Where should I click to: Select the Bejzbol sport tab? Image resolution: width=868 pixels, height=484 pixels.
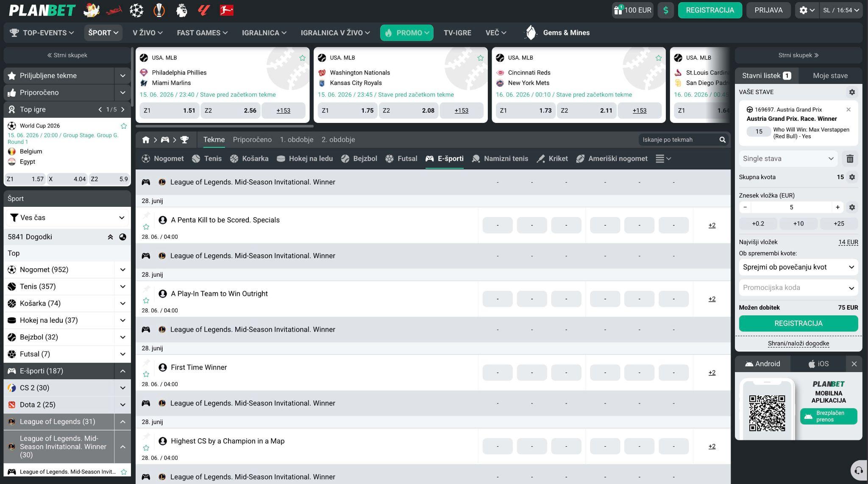(359, 159)
